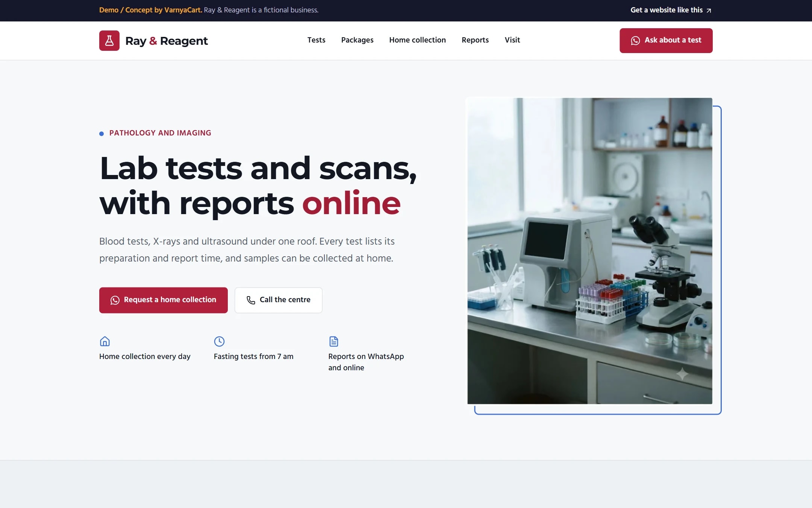Click the Home collection every day text
Viewport: 812px width, 508px height.
145,356
